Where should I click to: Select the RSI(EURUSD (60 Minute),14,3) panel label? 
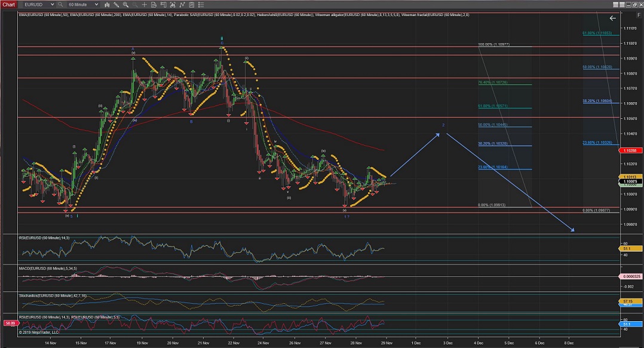click(44, 238)
